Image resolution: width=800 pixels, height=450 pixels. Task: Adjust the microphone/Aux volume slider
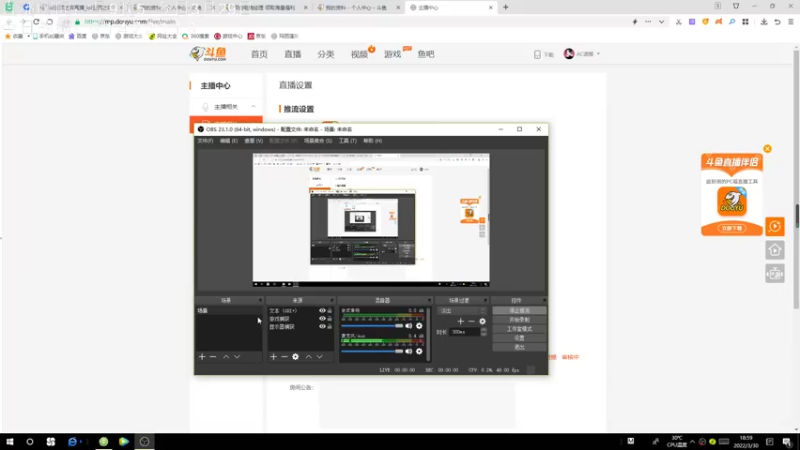[x=372, y=351]
